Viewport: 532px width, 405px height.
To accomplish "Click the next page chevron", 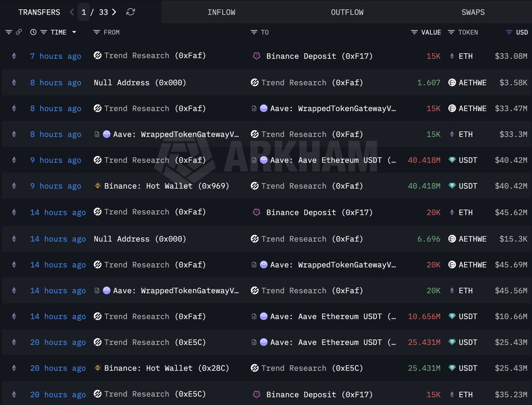I will click(x=114, y=12).
